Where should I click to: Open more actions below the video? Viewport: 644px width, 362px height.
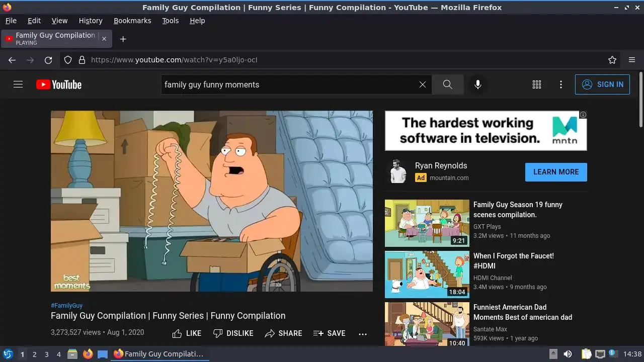pos(363,333)
